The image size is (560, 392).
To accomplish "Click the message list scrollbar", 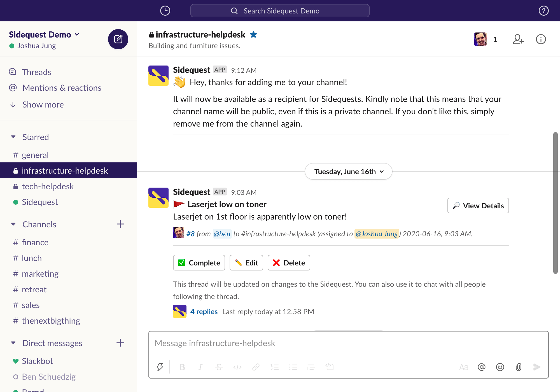I will [x=556, y=203].
